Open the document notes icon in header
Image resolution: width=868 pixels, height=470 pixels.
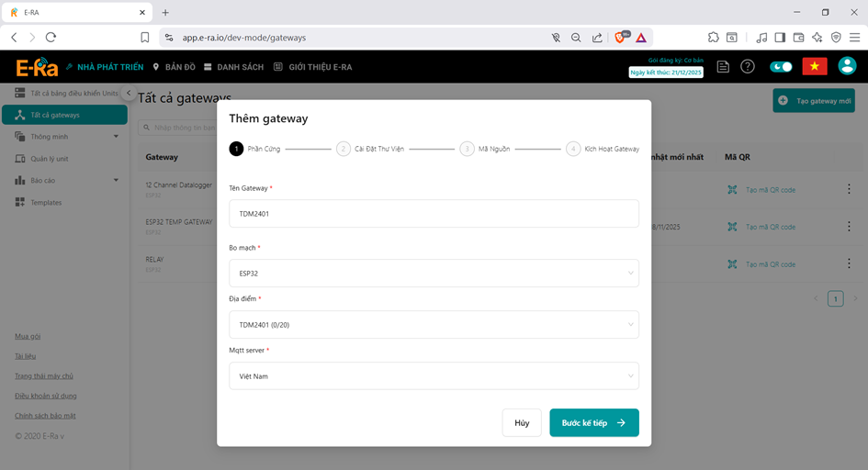tap(724, 66)
